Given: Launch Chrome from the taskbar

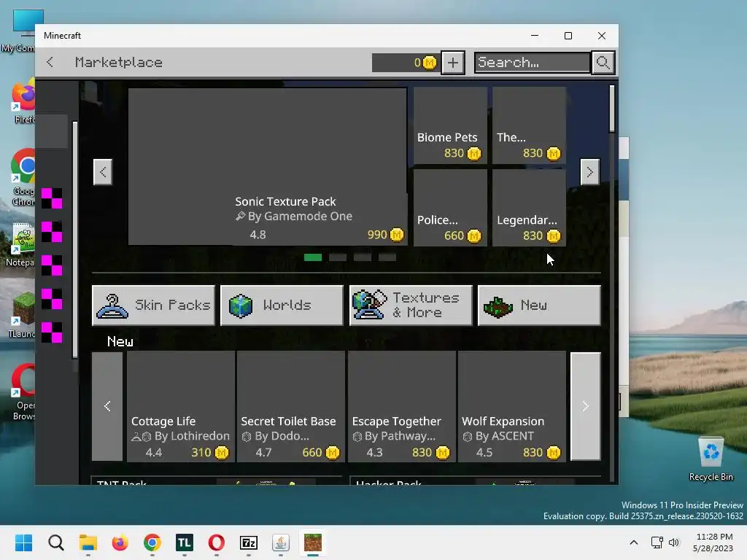Looking at the screenshot, I should [x=152, y=542].
